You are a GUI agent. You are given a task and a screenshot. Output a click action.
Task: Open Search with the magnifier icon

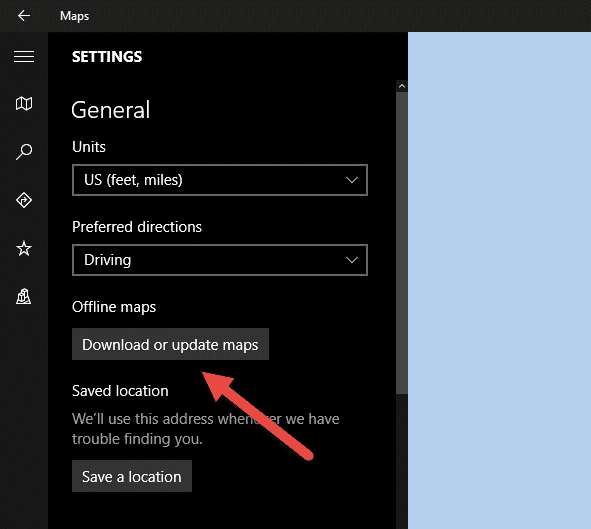click(x=24, y=151)
